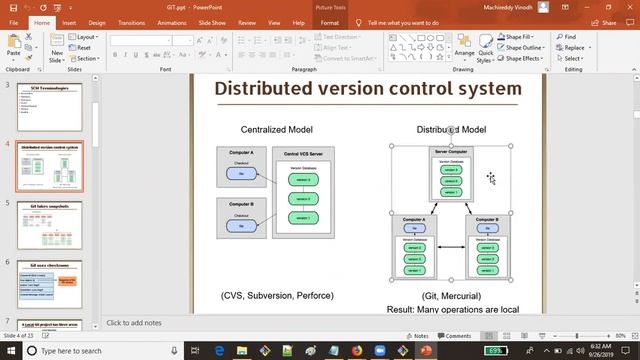Start Slide Show from status bar icon
640x360 pixels.
coord(542,336)
